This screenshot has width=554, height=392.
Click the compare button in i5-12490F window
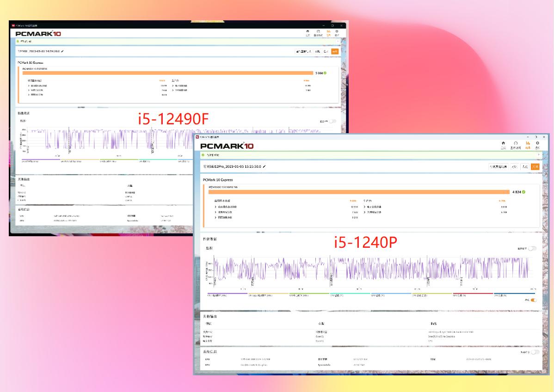pyautogui.click(x=317, y=51)
